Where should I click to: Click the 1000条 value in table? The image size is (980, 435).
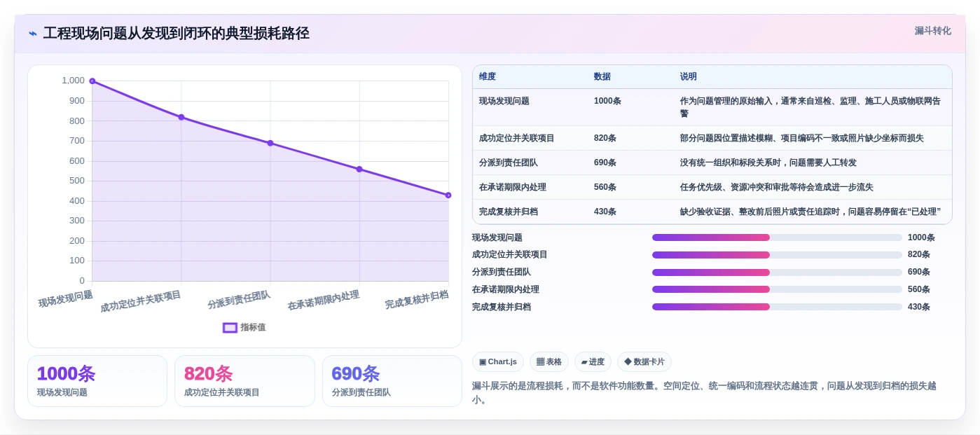point(607,101)
